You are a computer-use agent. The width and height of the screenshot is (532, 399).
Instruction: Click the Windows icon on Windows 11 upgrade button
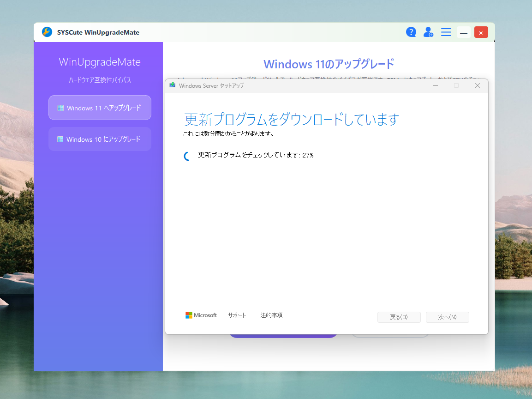coord(60,107)
